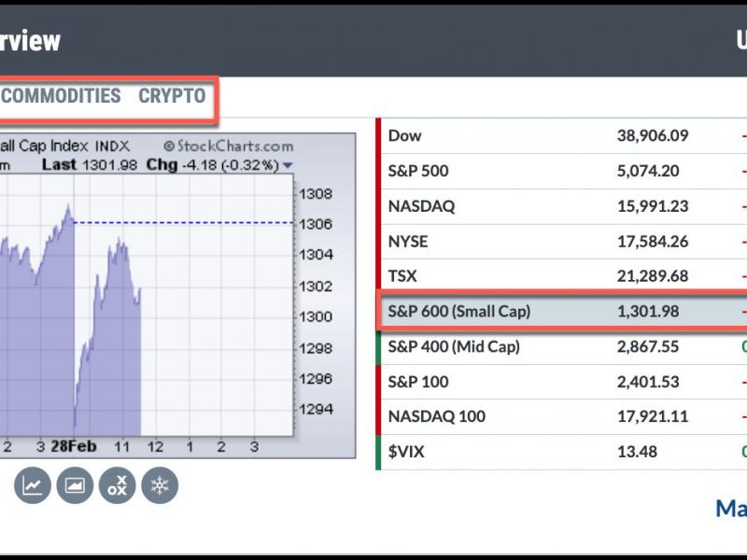Select the $VIX row
747x560 pixels.
tap(561, 452)
